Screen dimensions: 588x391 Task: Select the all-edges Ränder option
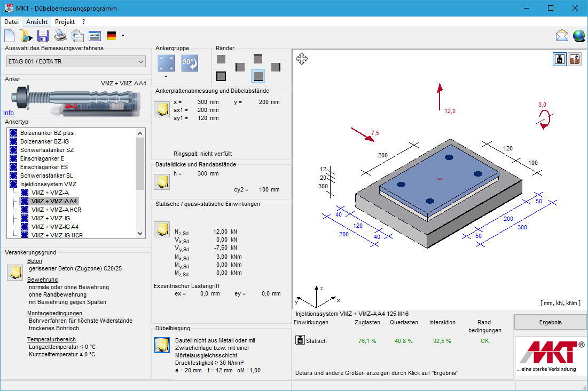pyautogui.click(x=221, y=76)
